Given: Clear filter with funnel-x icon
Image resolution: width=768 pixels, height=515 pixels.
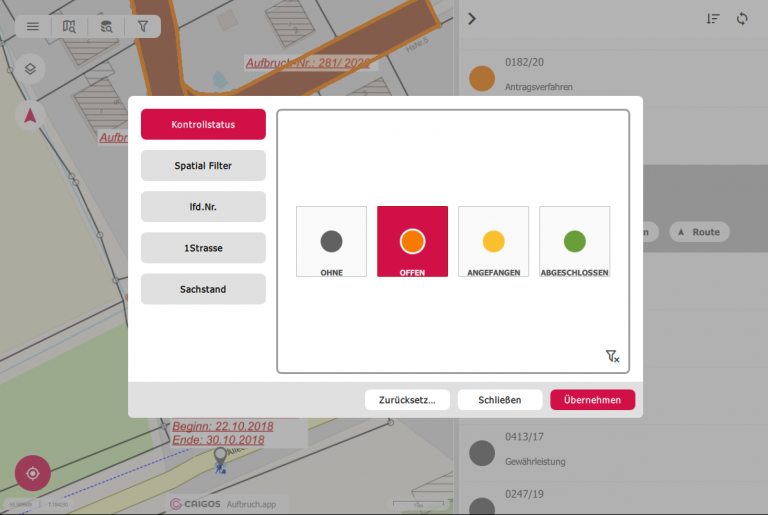Looking at the screenshot, I should coord(612,356).
